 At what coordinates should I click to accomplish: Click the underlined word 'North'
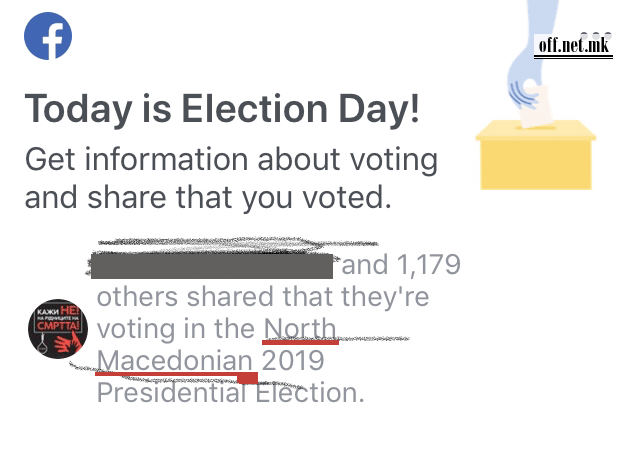coord(300,328)
